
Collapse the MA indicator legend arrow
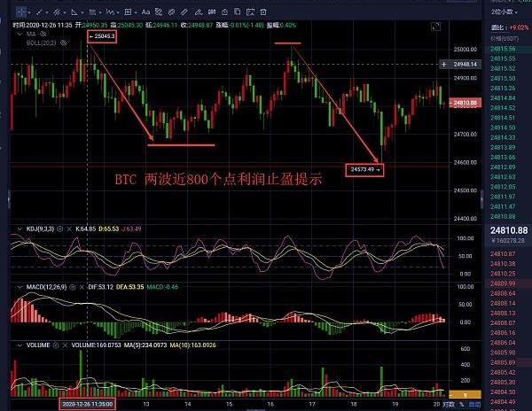(19, 34)
